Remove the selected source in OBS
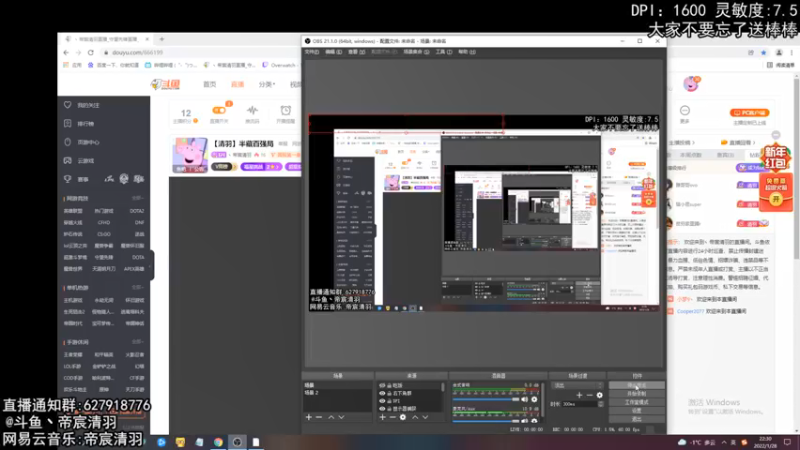800x450 pixels. 393,417
